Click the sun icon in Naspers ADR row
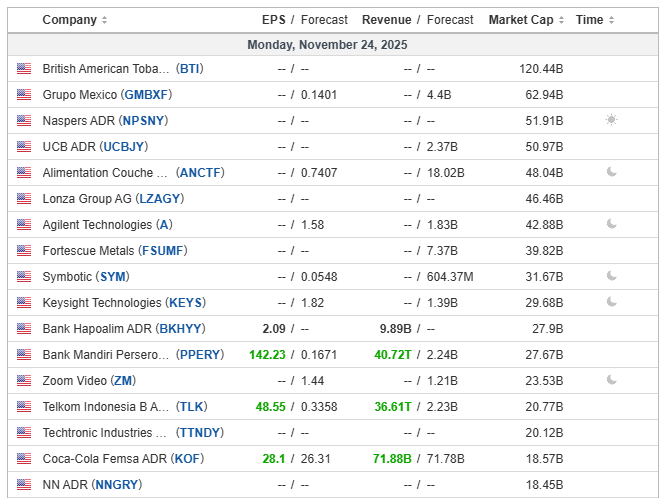Viewport: 659px width, 498px height. 611,121
